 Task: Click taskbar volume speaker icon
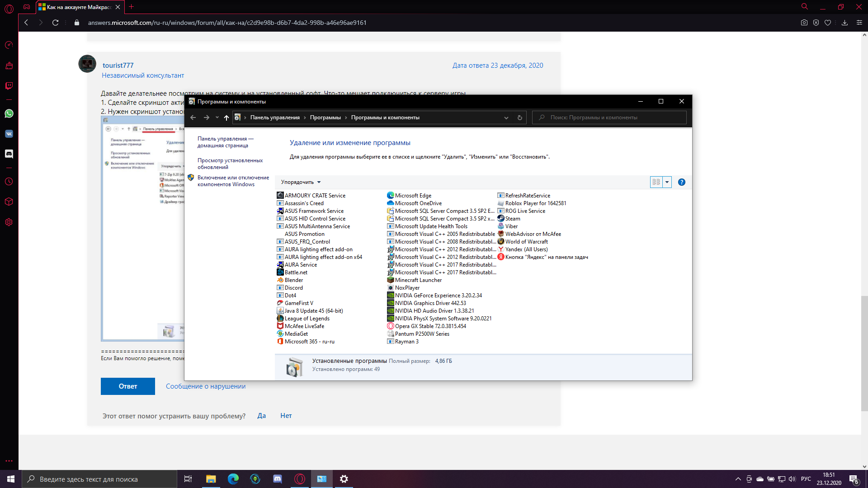coord(792,479)
